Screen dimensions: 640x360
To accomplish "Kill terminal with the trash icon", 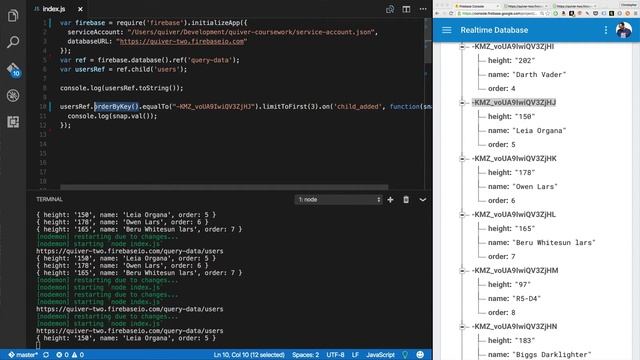I will 406,200.
